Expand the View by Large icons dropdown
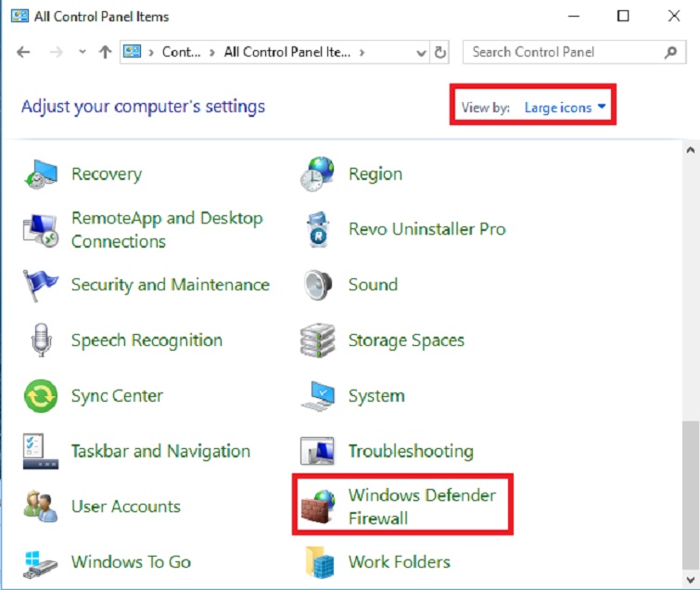Viewport: 700px width, 590px height. [565, 108]
